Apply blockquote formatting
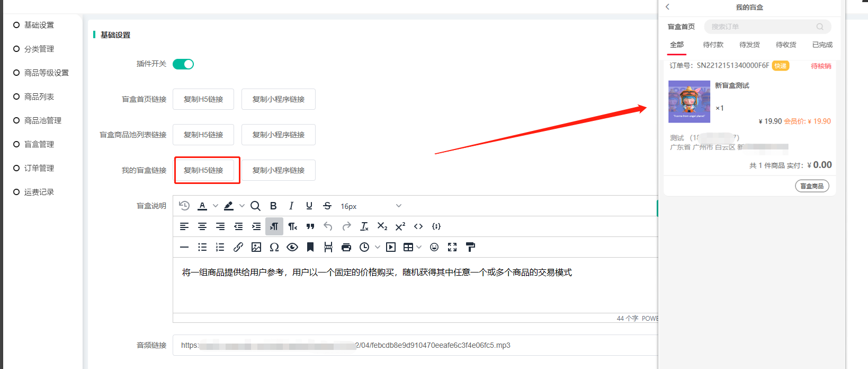 click(x=310, y=226)
